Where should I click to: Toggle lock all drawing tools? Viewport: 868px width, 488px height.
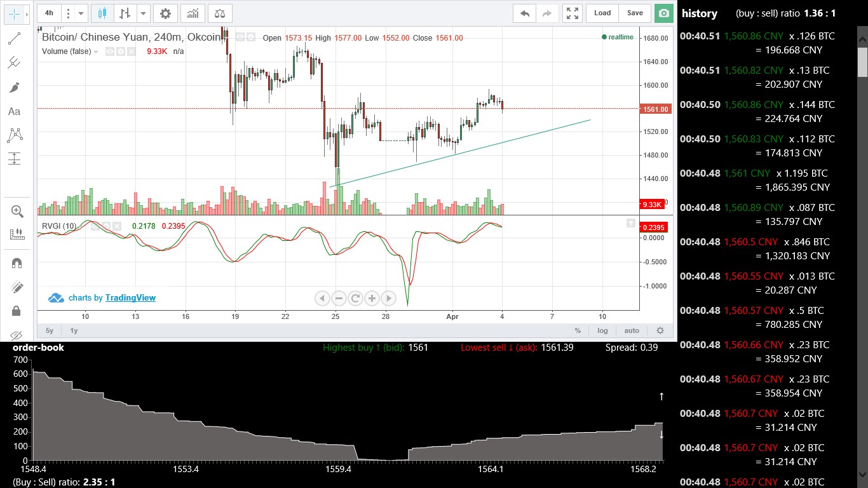coord(17,311)
